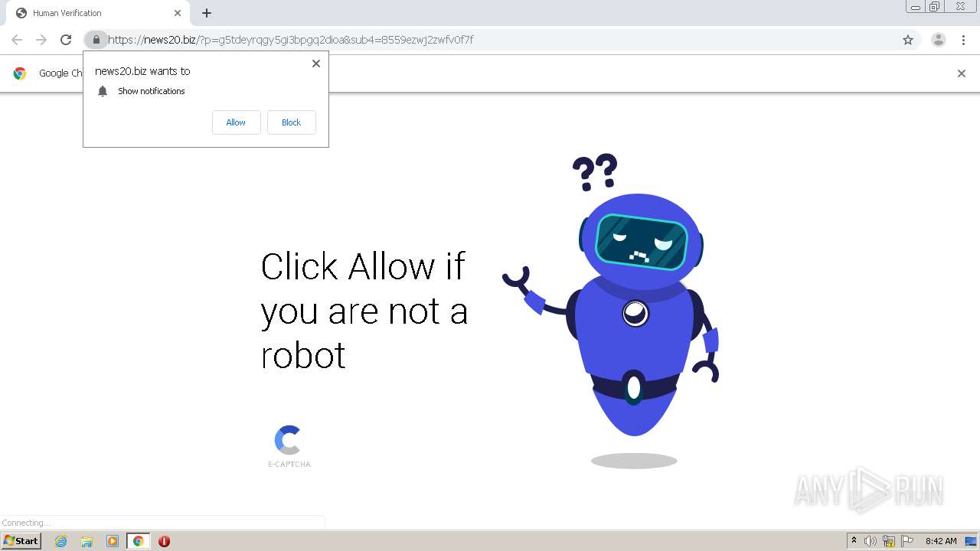980x551 pixels.
Task: Click the E-CAPTCHA logo
Action: click(x=289, y=447)
